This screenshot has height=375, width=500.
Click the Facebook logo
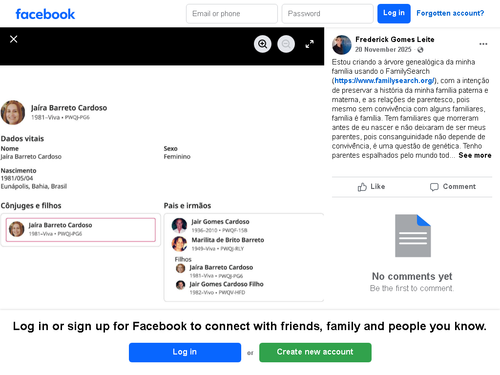(45, 14)
